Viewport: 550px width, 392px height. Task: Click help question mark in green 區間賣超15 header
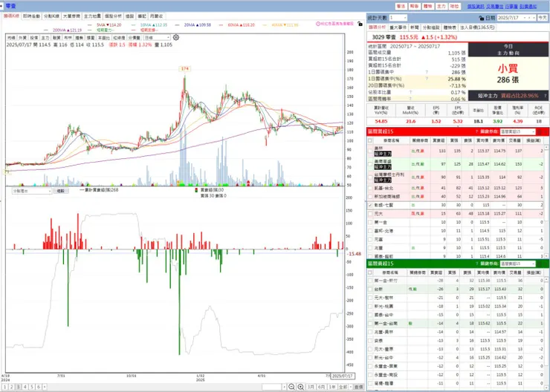476,264
